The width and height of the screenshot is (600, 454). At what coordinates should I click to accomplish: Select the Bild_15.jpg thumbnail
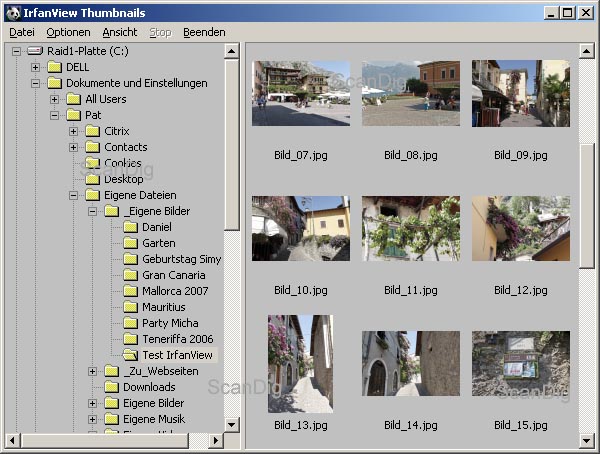pyautogui.click(x=521, y=364)
